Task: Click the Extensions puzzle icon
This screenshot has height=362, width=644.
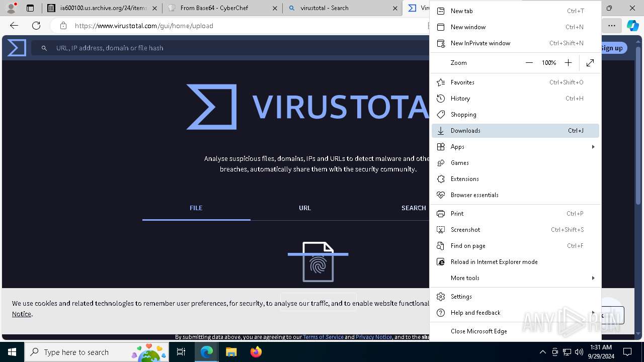Action: tap(441, 179)
